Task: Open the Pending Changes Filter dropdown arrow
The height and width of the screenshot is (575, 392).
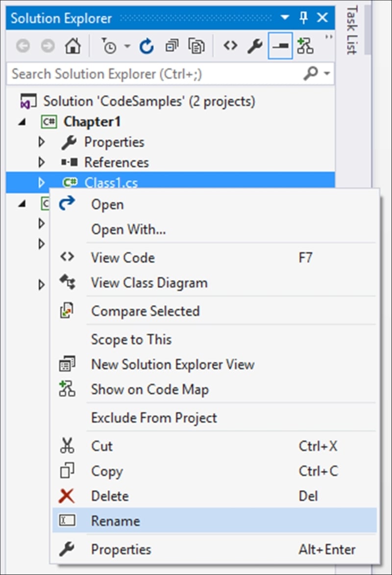Action: click(x=127, y=47)
